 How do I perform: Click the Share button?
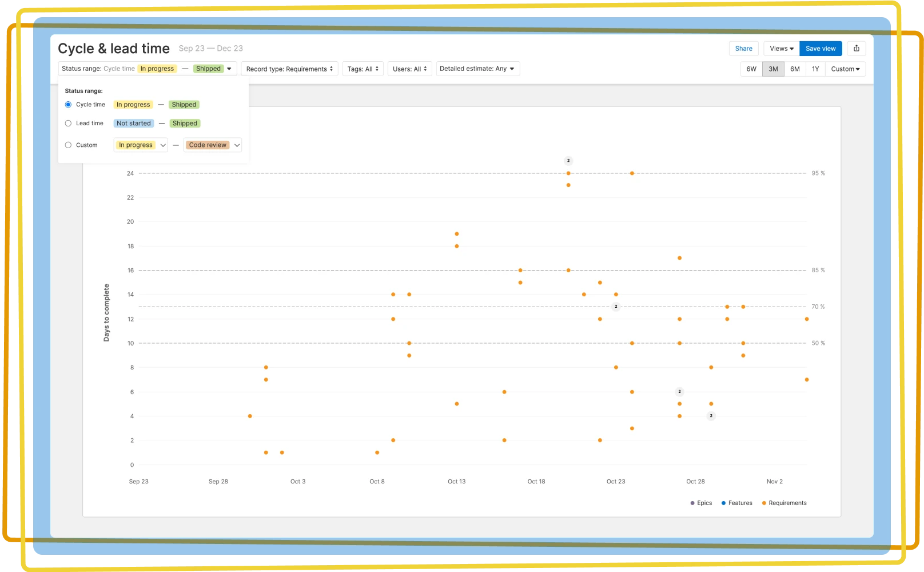click(743, 49)
